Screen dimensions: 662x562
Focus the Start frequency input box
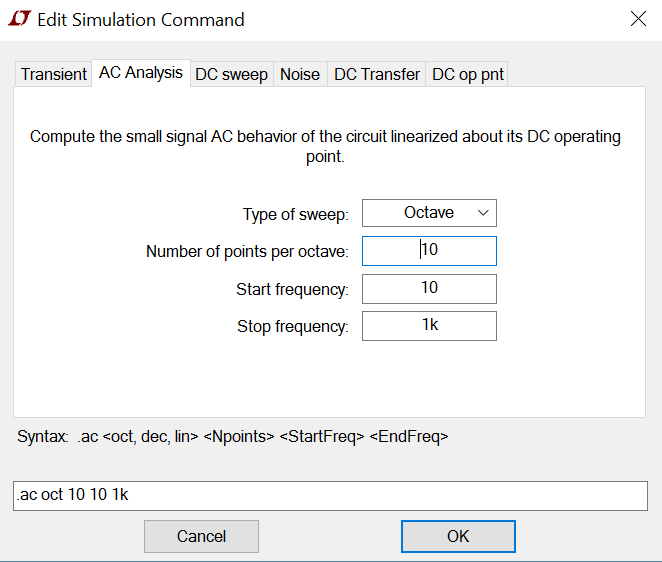click(x=429, y=288)
